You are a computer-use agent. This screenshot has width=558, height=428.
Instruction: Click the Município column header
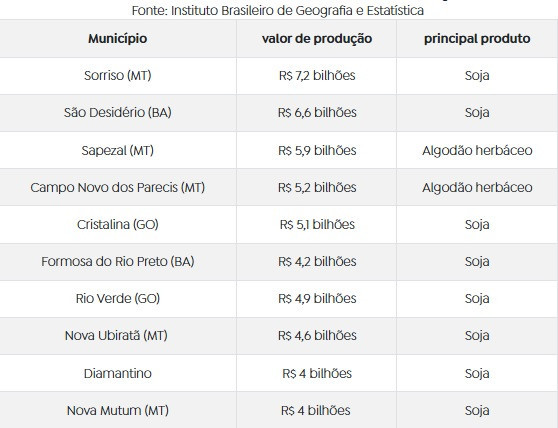click(x=117, y=38)
